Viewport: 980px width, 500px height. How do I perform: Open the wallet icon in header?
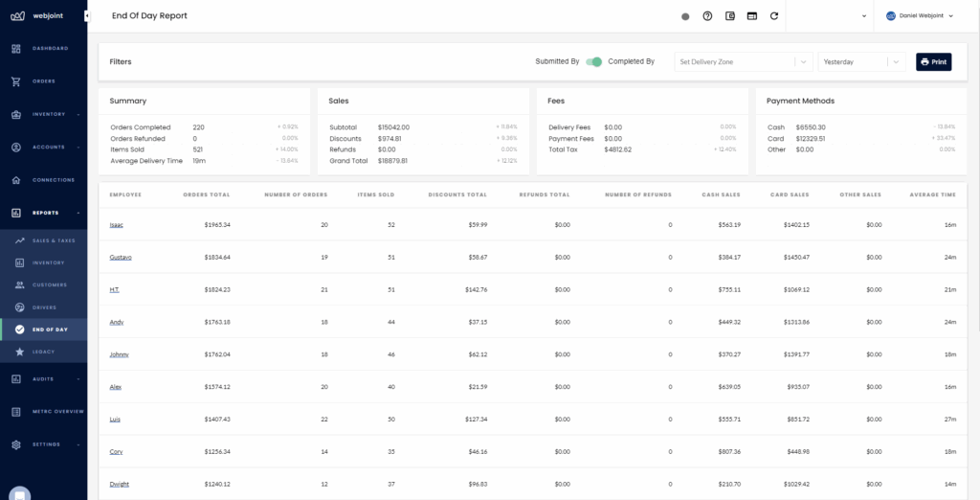730,16
